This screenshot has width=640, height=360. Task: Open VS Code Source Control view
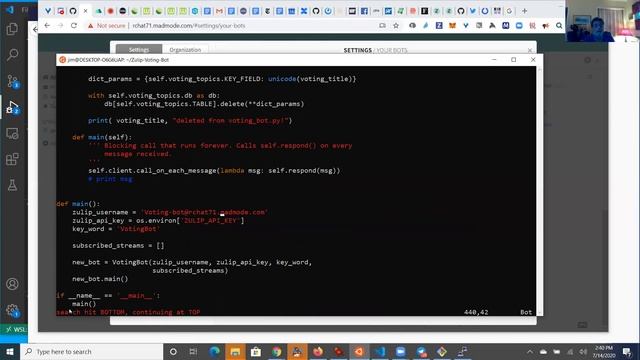pyautogui.click(x=12, y=81)
